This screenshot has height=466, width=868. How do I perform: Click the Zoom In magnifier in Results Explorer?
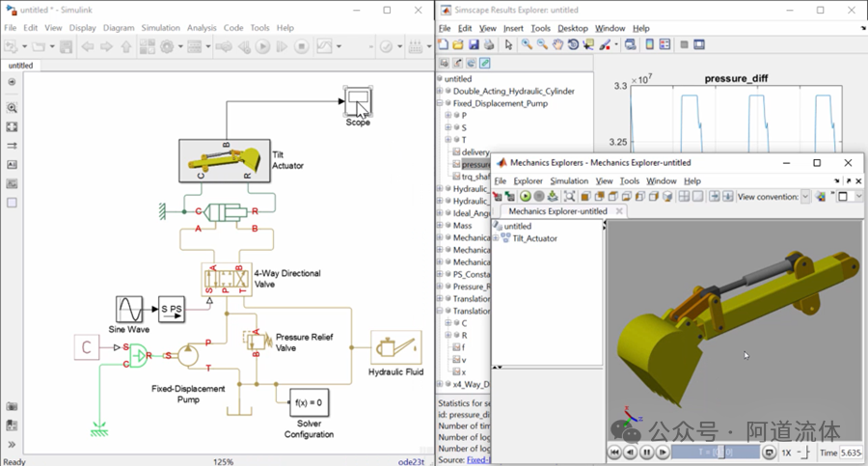pyautogui.click(x=527, y=44)
